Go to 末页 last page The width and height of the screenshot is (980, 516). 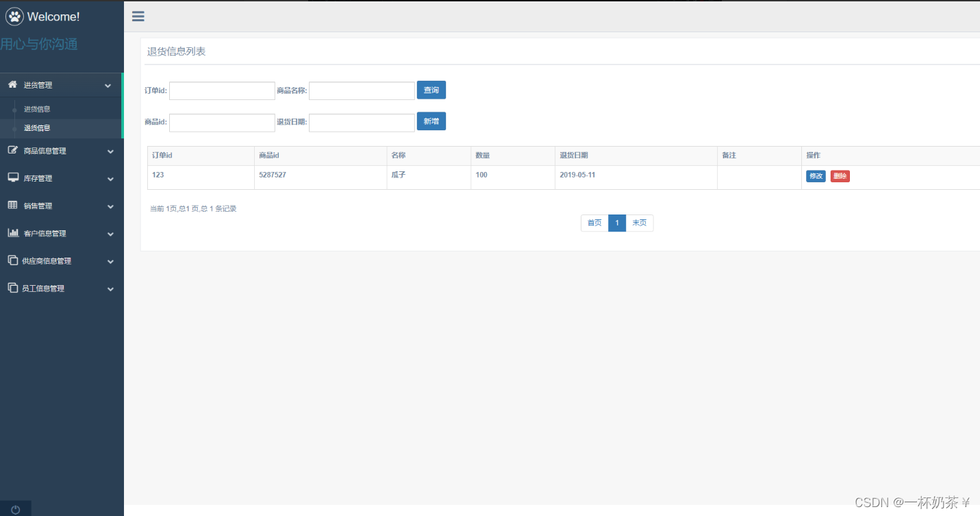pos(640,223)
